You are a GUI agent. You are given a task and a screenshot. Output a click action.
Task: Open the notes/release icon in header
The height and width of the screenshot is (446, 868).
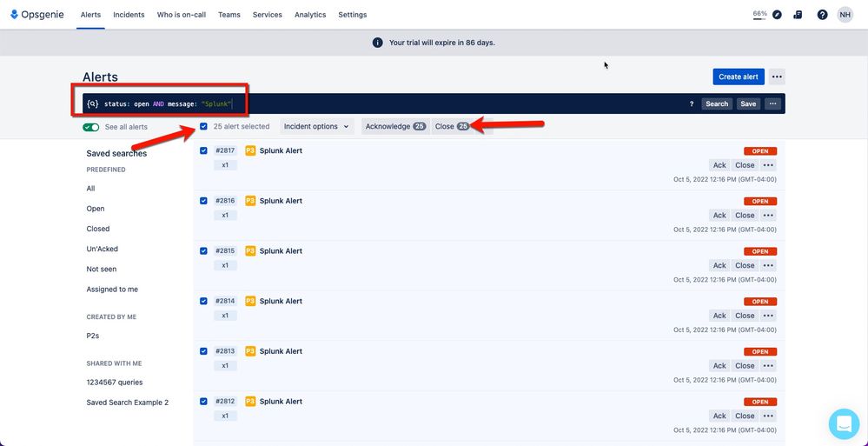pyautogui.click(x=798, y=15)
